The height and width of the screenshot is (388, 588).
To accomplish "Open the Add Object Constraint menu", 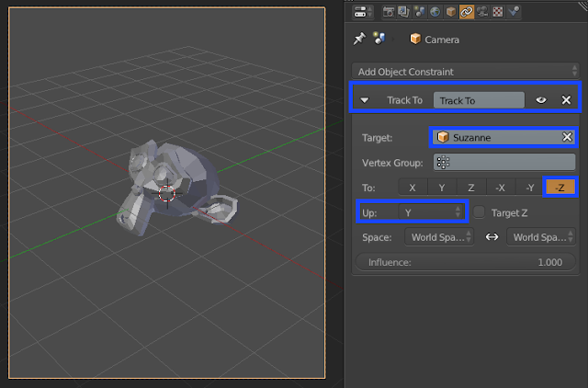I will (x=466, y=72).
